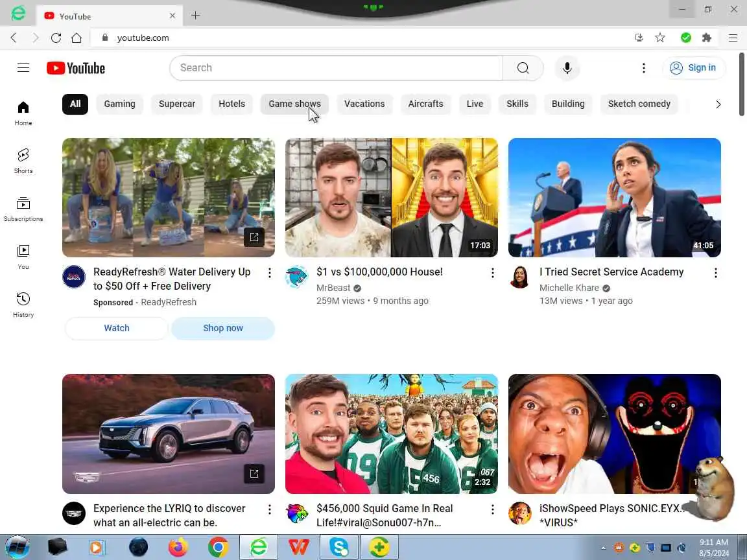This screenshot has width=747, height=560.
Task: Select the Hotels category chip
Action: (x=231, y=104)
